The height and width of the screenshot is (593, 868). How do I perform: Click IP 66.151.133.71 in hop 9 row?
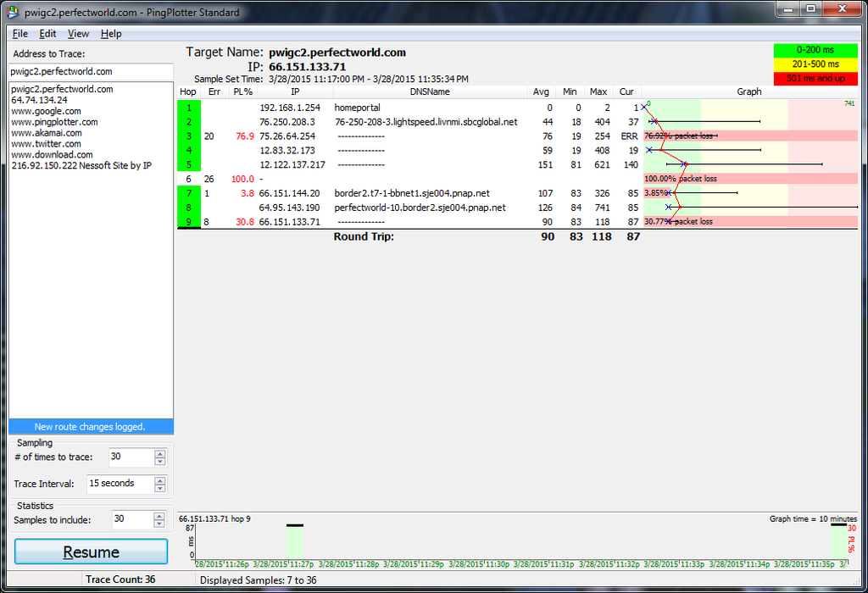289,222
